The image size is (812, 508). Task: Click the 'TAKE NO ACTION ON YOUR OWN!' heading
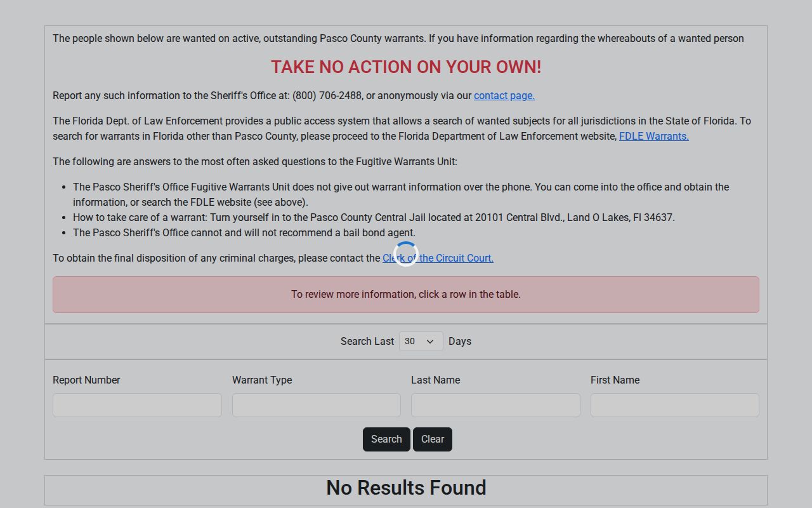pos(406,67)
